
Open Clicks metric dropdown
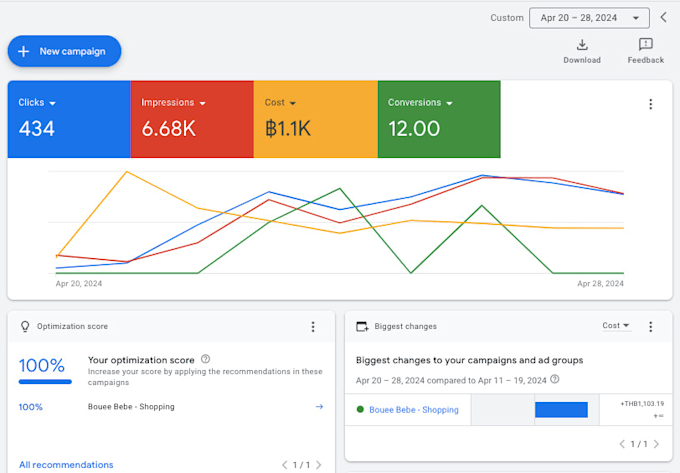pos(37,103)
